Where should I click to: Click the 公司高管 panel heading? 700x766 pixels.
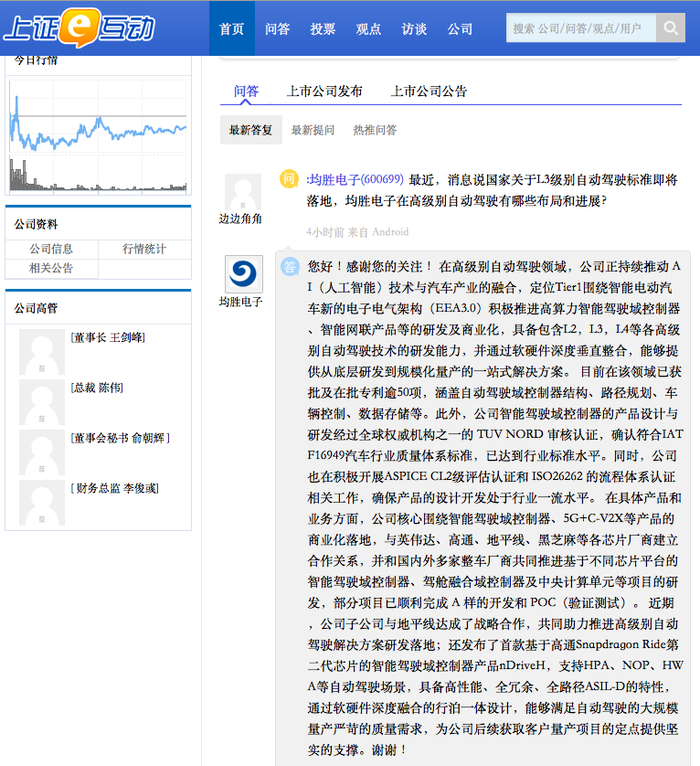tap(36, 308)
